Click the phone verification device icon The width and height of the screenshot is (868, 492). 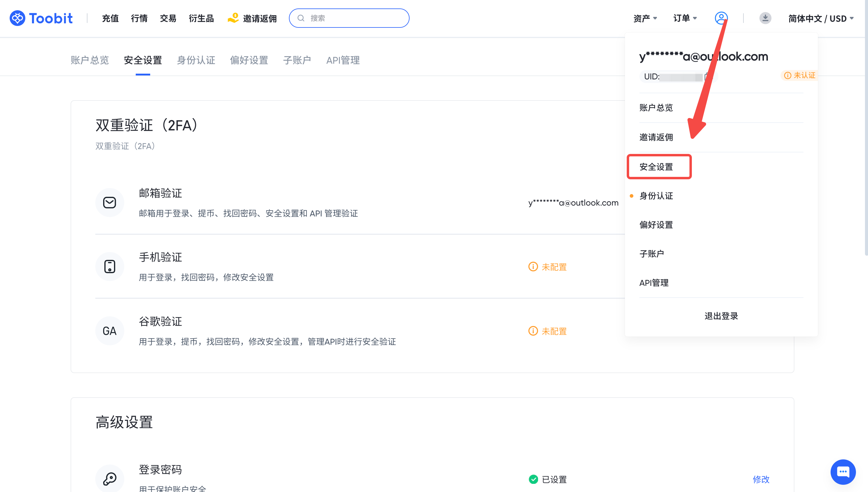[x=109, y=267]
